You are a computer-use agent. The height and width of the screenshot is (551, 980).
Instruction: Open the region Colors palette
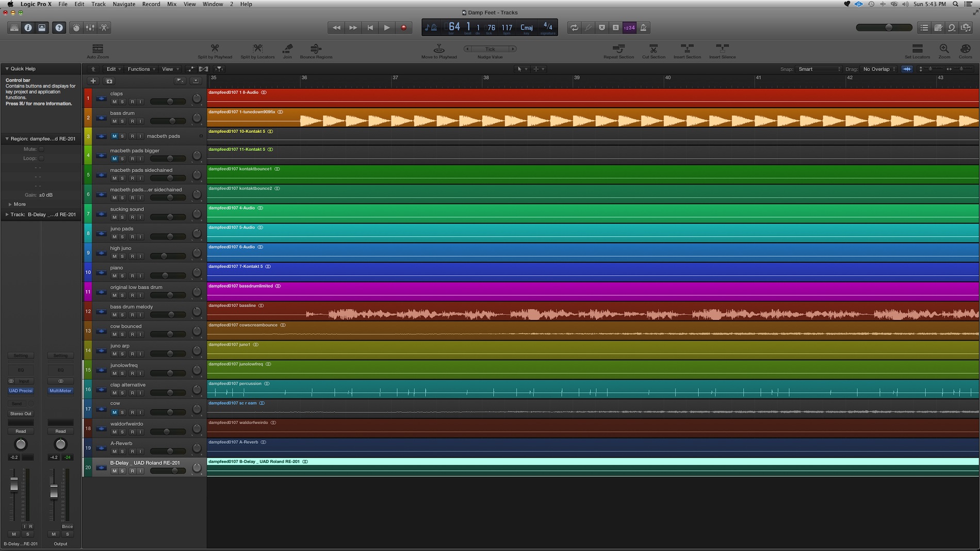pos(965,51)
